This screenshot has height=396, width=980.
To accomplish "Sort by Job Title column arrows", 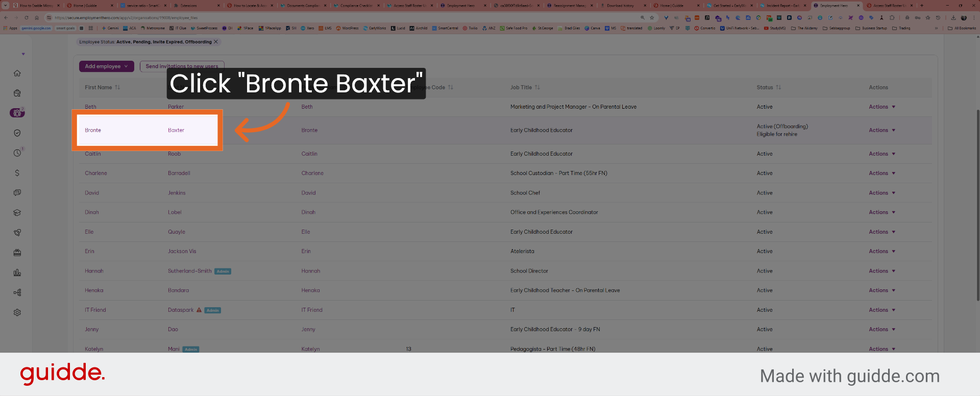I will point(537,87).
